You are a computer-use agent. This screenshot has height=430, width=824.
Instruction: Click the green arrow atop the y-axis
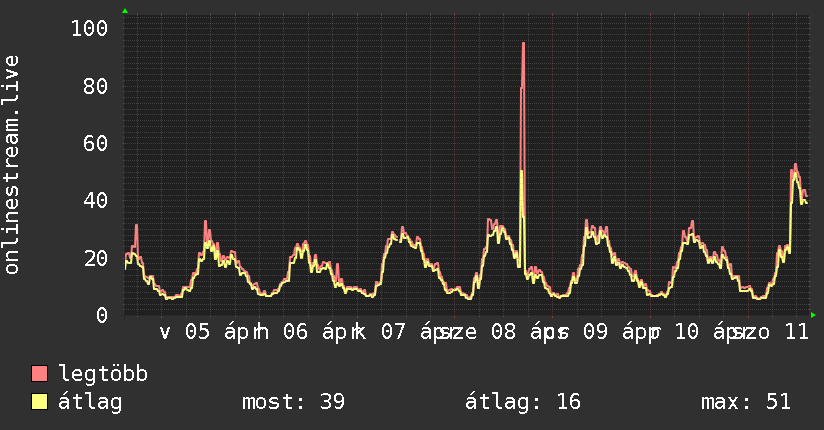[x=125, y=11]
